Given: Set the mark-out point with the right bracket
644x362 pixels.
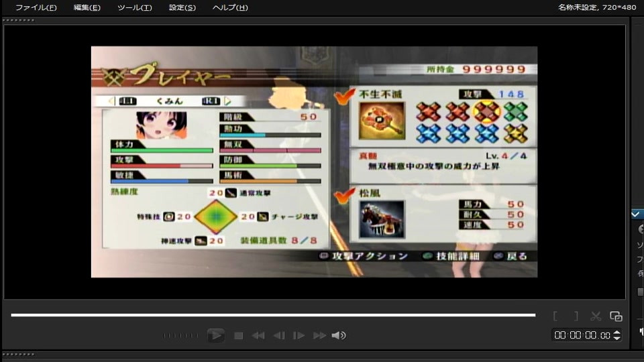Looking at the screenshot, I should pos(576,316).
